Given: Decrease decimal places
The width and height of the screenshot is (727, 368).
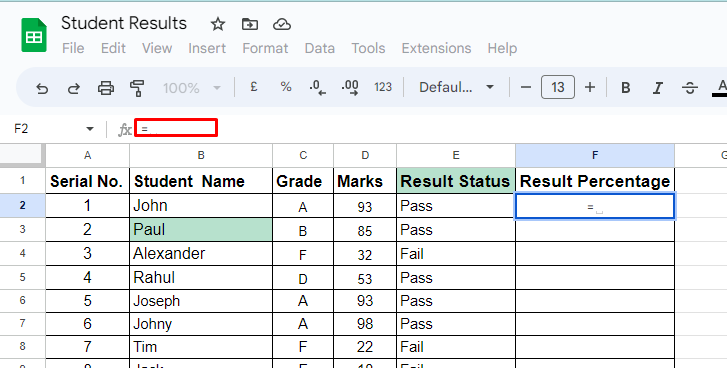Looking at the screenshot, I should pos(318,87).
